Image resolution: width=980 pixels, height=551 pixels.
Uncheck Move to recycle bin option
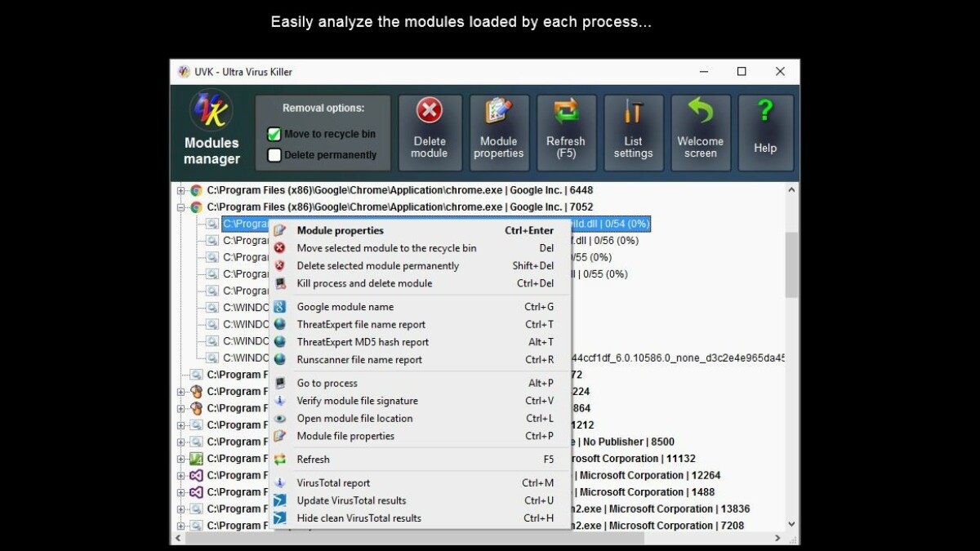[x=274, y=134]
